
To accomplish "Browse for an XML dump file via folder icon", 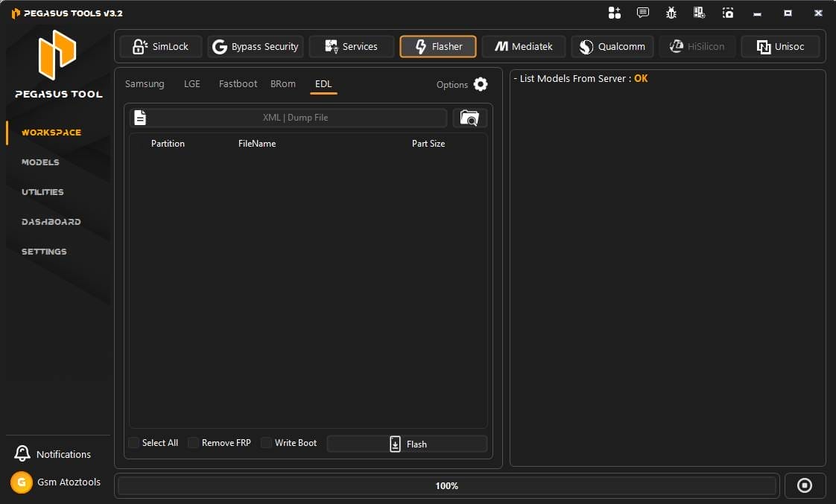I will (469, 117).
